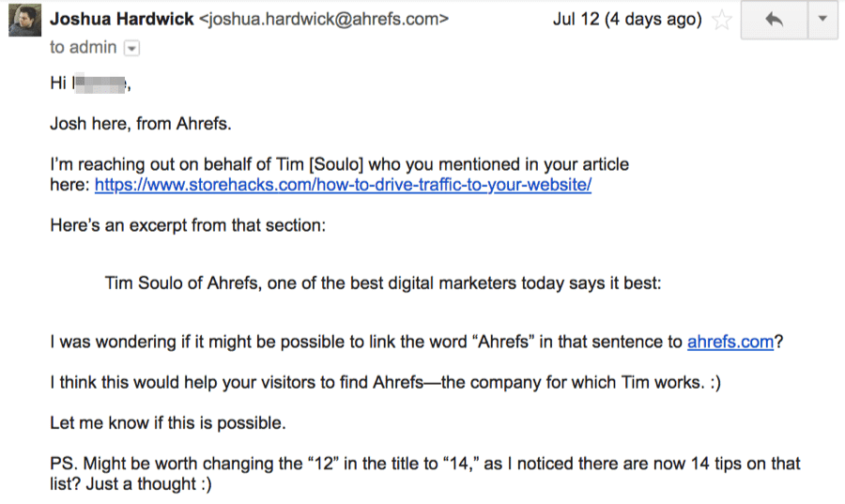The height and width of the screenshot is (504, 845).
Task: Click the "I'm reaching out on behalf of Tim" line
Action: click(x=338, y=164)
